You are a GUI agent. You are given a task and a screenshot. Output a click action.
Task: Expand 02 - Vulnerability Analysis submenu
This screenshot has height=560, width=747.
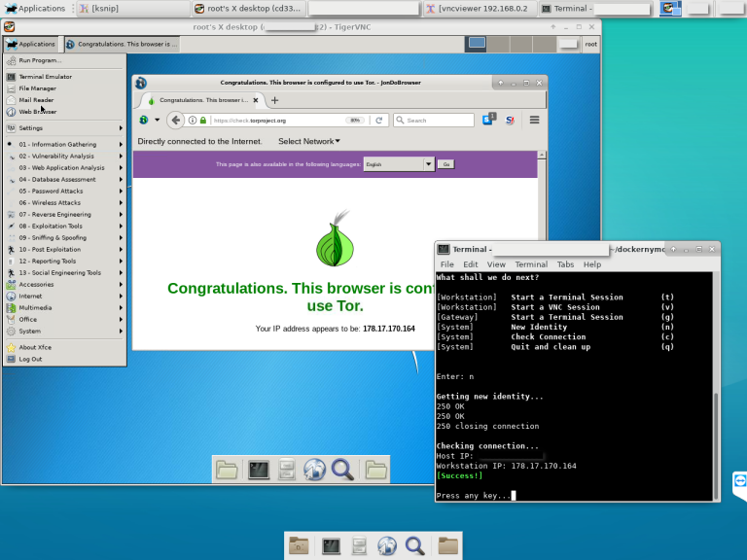pyautogui.click(x=65, y=157)
